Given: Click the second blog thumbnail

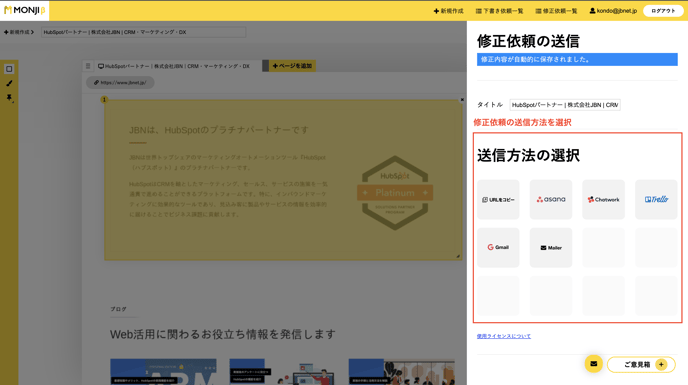Looking at the screenshot, I should 282,372.
